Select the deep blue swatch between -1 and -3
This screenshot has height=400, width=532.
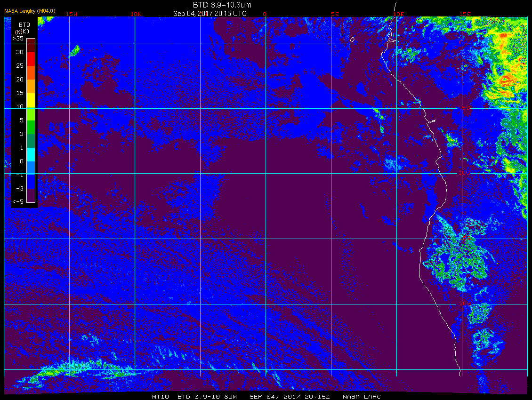[x=31, y=182]
